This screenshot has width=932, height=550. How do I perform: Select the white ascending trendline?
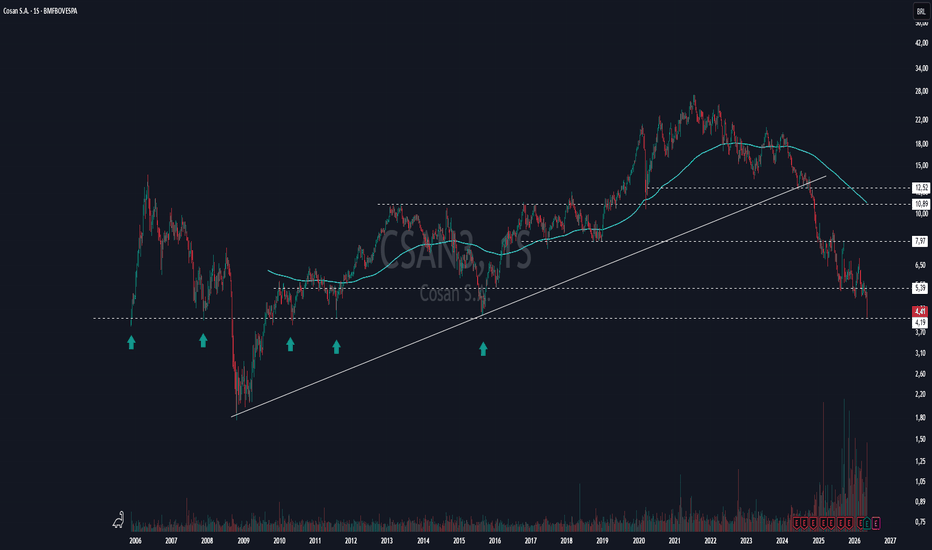[x=529, y=296]
